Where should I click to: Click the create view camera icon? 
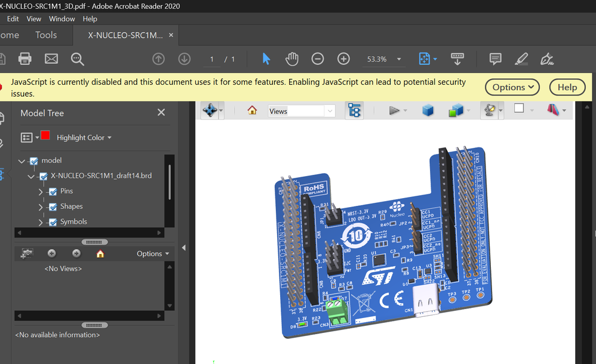27,254
